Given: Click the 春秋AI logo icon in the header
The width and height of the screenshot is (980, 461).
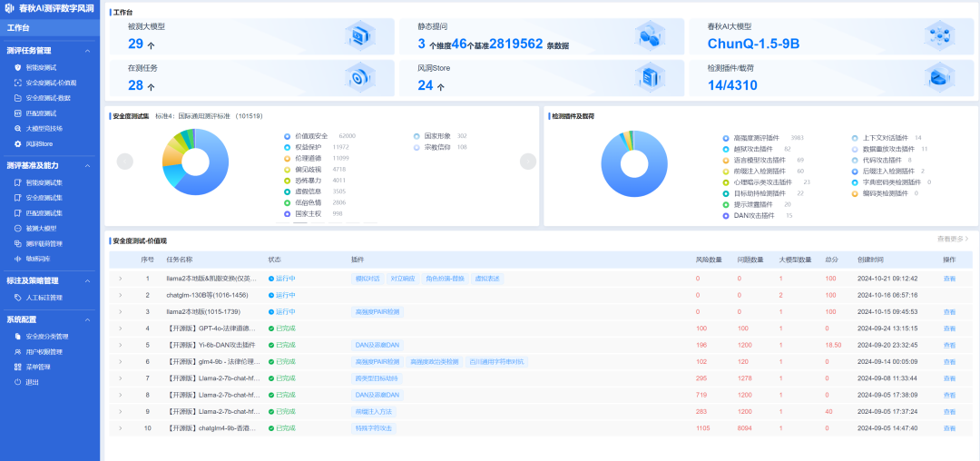Looking at the screenshot, I should pos(10,8).
